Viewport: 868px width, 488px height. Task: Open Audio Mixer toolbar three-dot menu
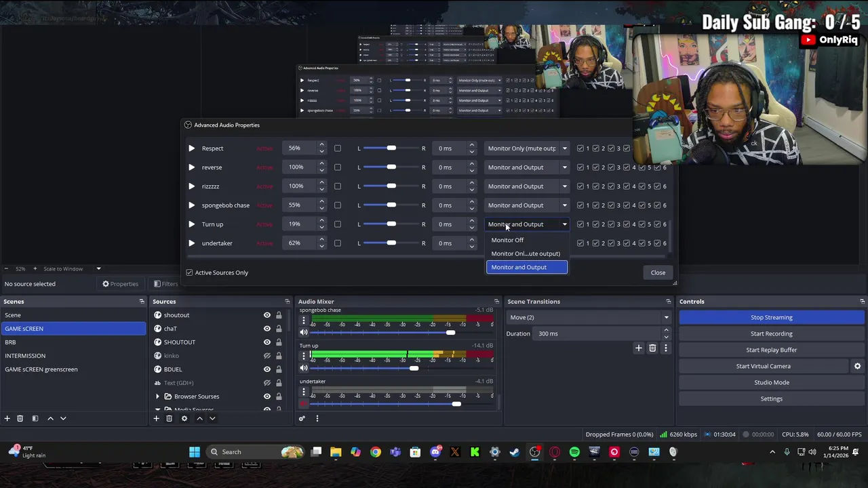pos(317,419)
